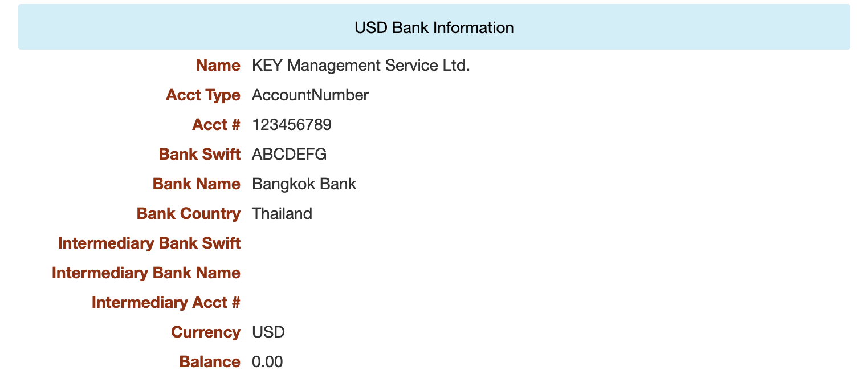Image resolution: width=868 pixels, height=374 pixels.
Task: Click the Intermediary Bank Swift label
Action: click(149, 243)
